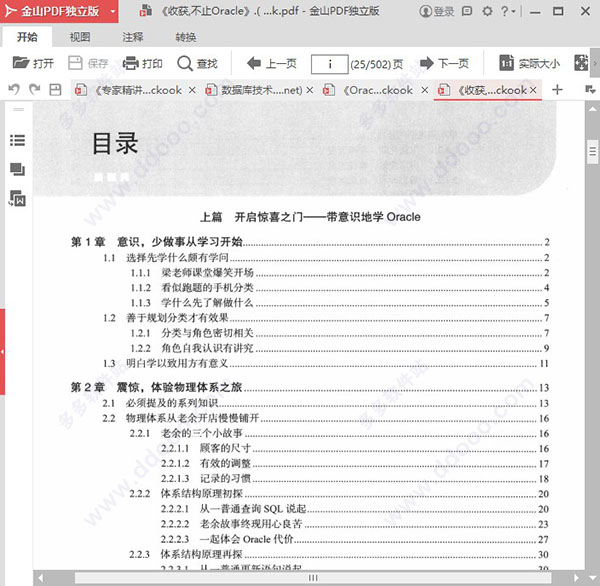Click the 保存 save icon
Screen dimensions: 600x586
coord(88,63)
